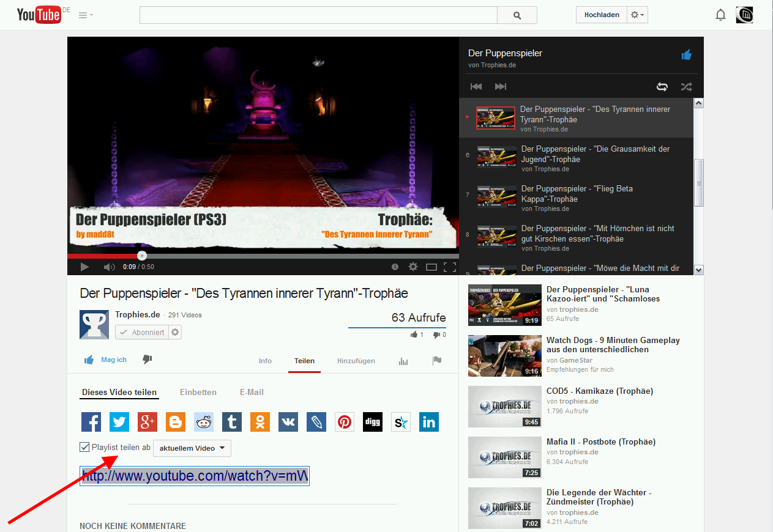This screenshot has width=773, height=532.
Task: Open the 'aktuellem Video' dropdown
Action: 192,448
